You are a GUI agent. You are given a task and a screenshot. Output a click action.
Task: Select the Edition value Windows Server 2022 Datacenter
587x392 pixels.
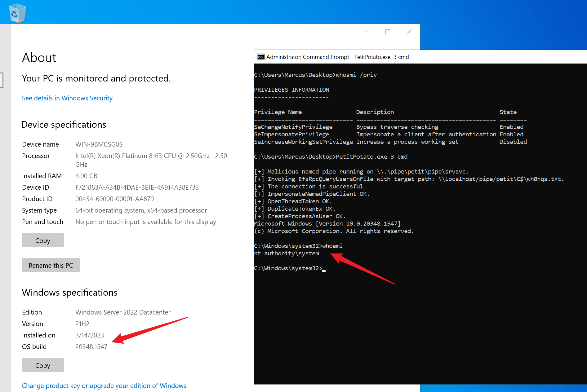click(123, 312)
